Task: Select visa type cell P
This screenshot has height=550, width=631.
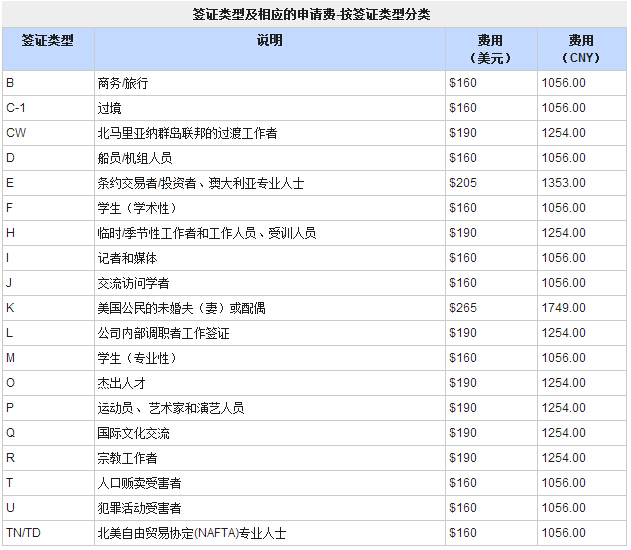Action: click(x=48, y=408)
